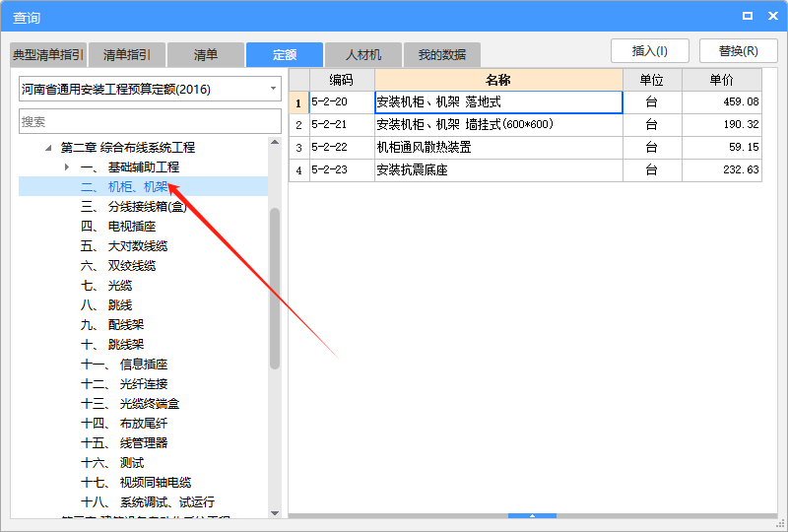Select code cell 5-2-20
This screenshot has width=788, height=532.
[342, 102]
